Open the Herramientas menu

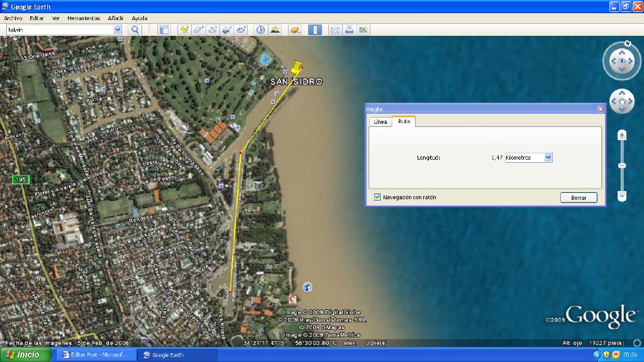84,18
